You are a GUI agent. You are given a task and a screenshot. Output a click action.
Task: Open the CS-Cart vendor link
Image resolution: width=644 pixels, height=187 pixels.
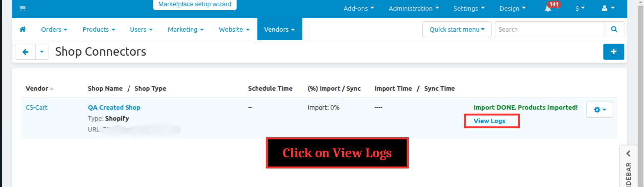[x=37, y=107]
